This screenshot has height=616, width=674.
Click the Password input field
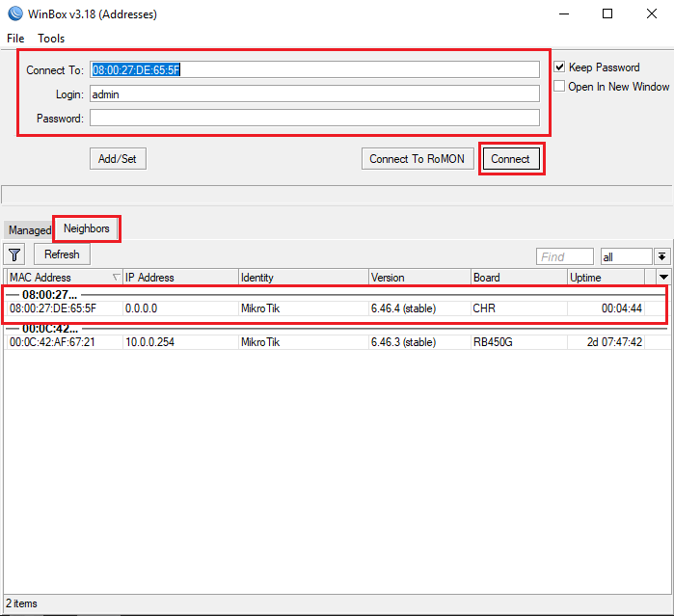(x=314, y=118)
